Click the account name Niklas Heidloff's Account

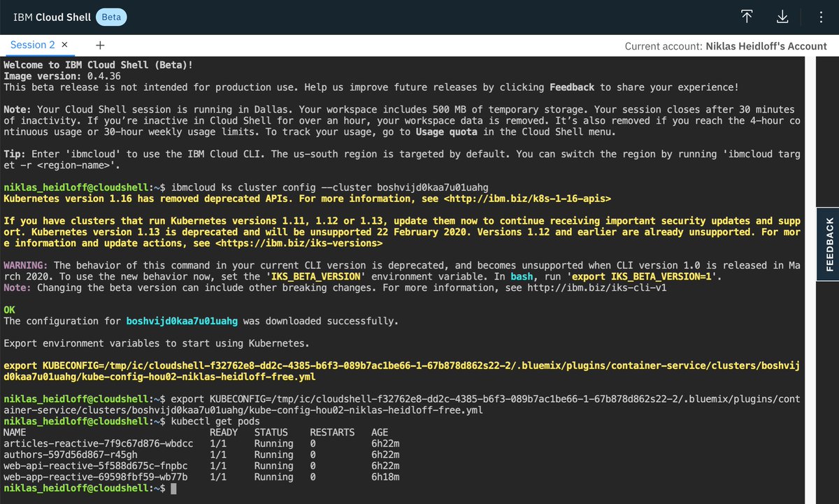pyautogui.click(x=766, y=46)
